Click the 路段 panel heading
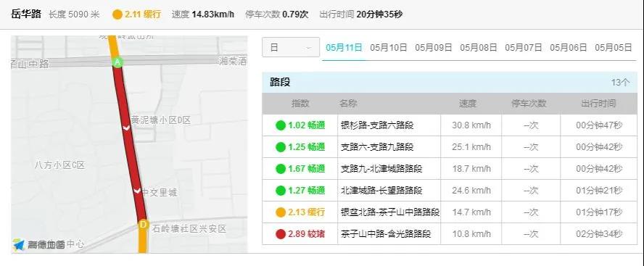This screenshot has width=644, height=266. [x=280, y=82]
